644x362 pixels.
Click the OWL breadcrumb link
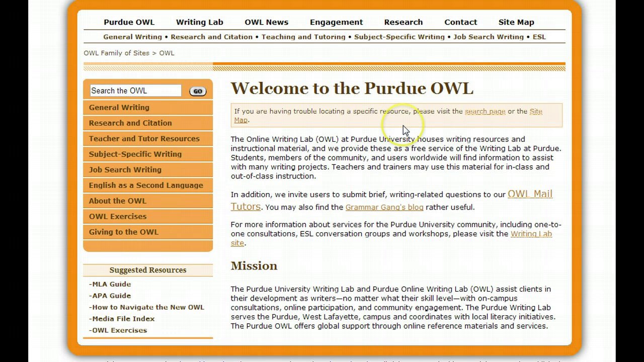tap(167, 53)
